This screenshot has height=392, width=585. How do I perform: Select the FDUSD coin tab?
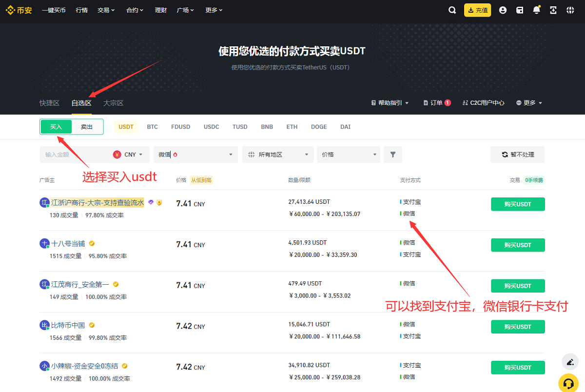click(x=181, y=127)
